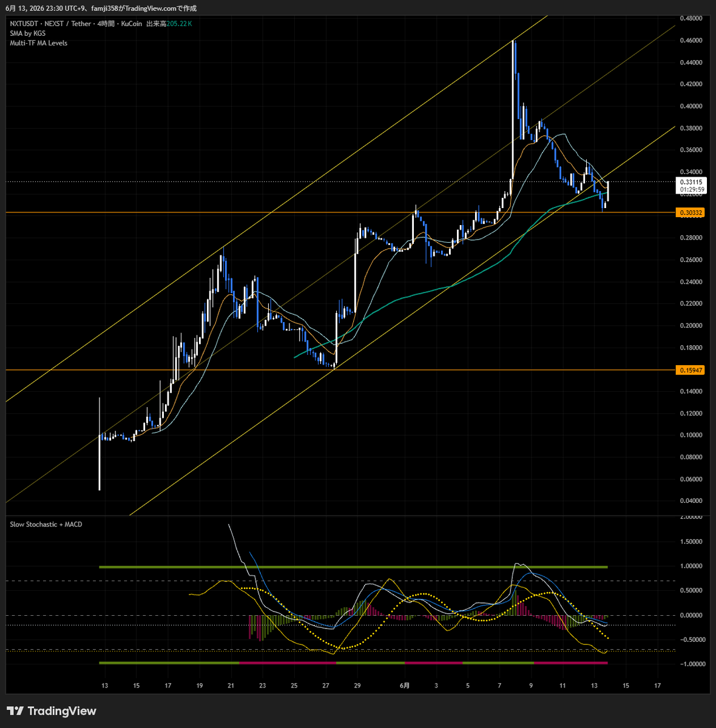
Task: Click date 11 on the time axis
Action: 562,686
